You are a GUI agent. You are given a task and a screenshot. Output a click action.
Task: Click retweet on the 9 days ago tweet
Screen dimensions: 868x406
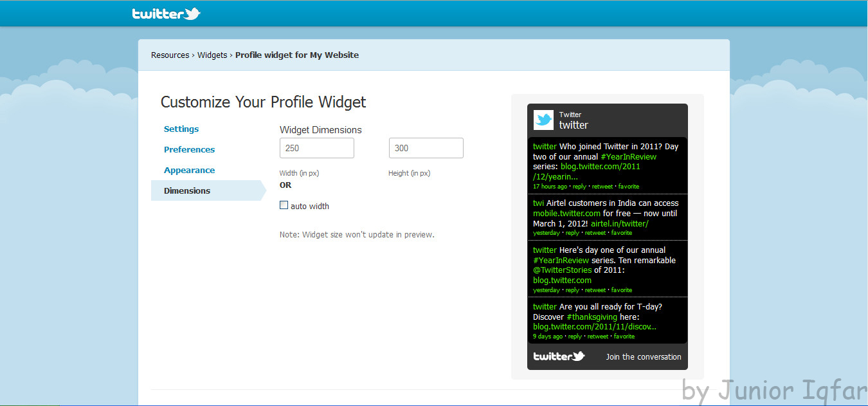point(598,337)
